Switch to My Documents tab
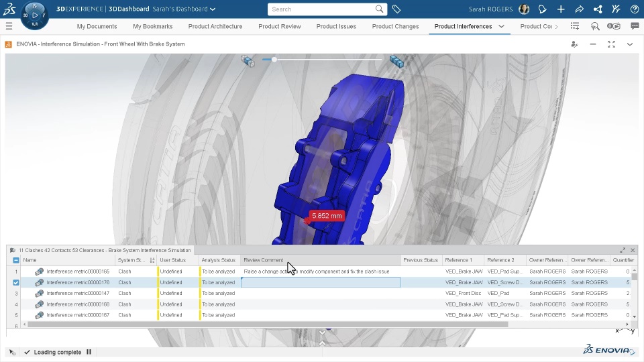This screenshot has width=644, height=362. click(x=97, y=26)
